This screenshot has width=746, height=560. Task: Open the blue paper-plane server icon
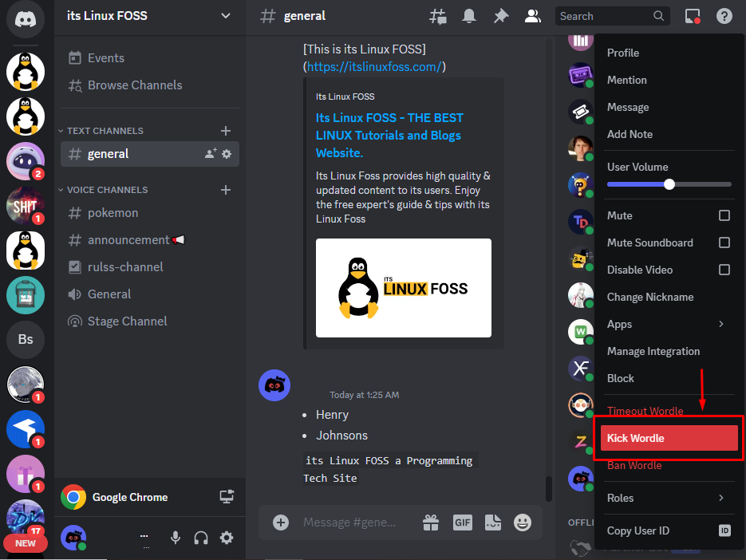coord(26,429)
